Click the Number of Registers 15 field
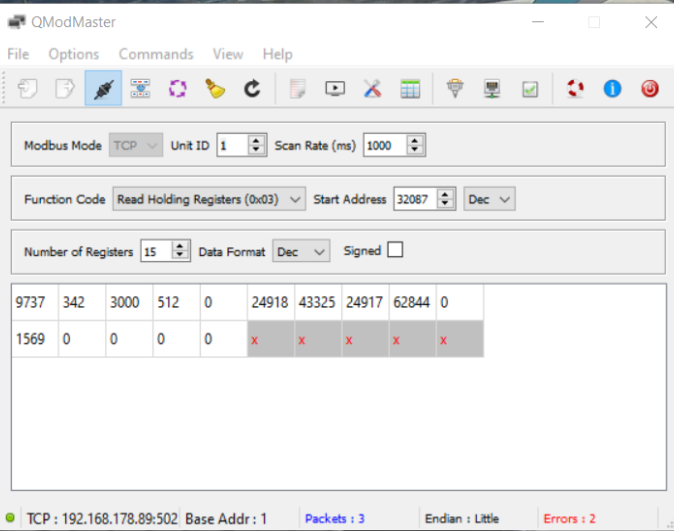 point(156,252)
